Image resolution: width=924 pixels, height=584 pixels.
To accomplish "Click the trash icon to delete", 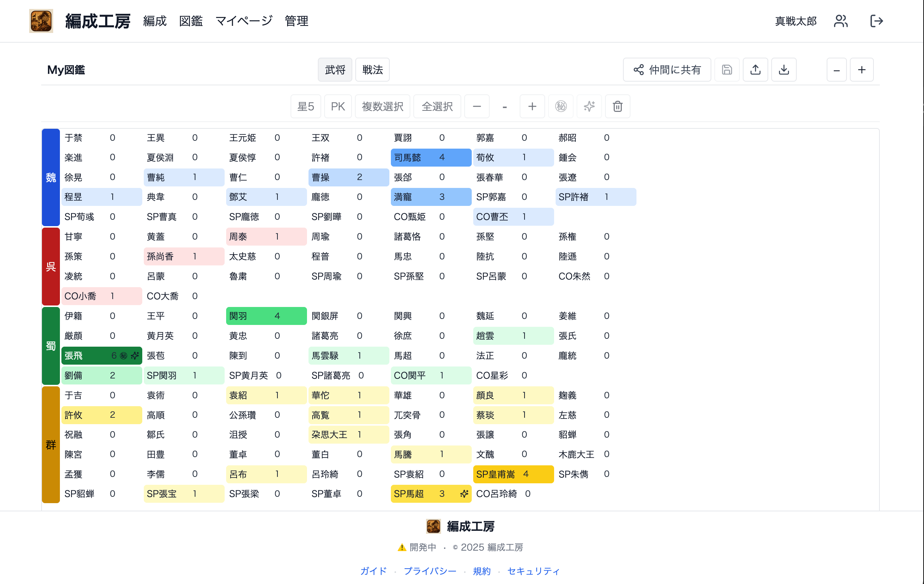I will tap(617, 106).
